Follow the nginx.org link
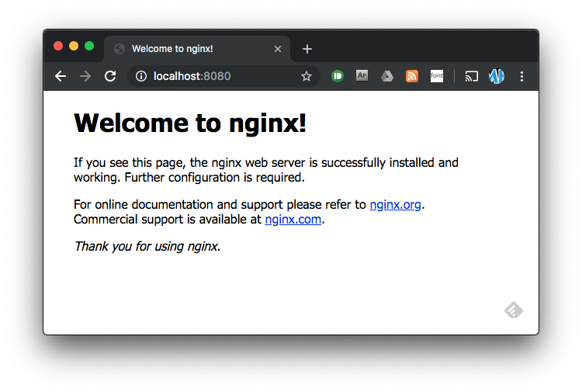 pos(395,205)
